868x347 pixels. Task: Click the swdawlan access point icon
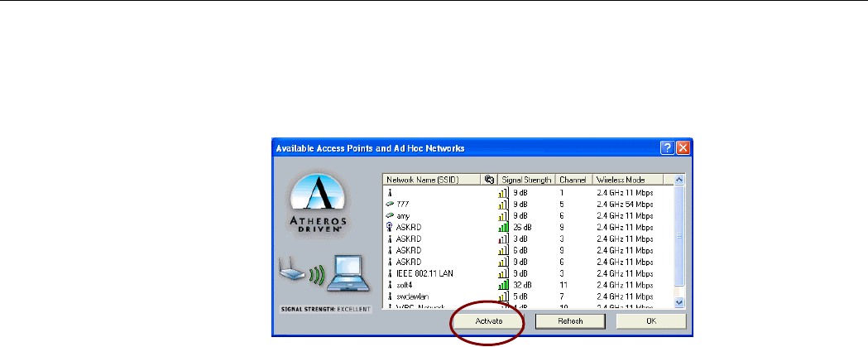(x=390, y=296)
